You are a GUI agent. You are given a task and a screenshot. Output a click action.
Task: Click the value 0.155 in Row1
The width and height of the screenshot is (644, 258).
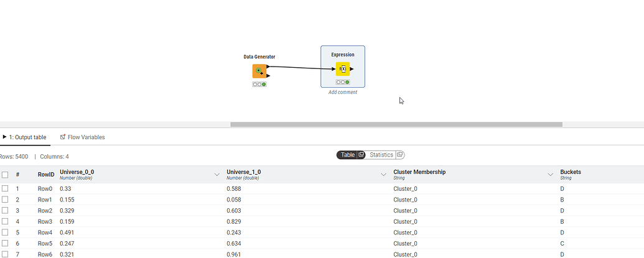pyautogui.click(x=67, y=200)
